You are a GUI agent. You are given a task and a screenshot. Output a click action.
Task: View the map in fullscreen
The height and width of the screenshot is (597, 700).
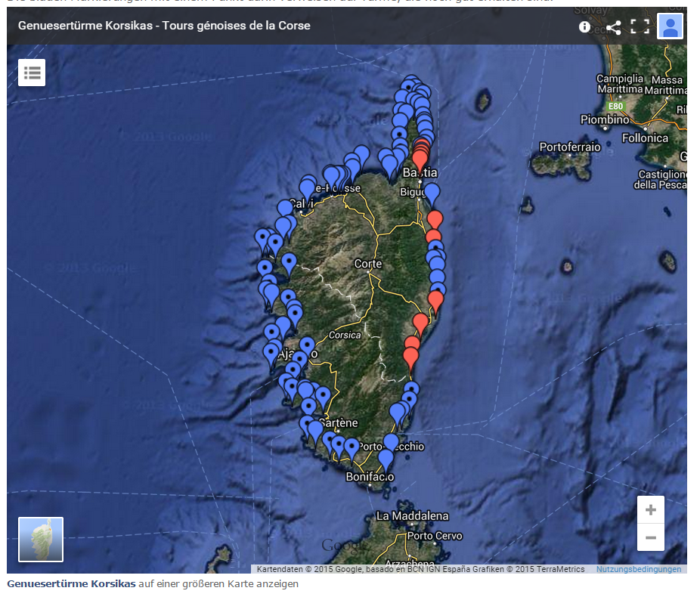pyautogui.click(x=640, y=26)
